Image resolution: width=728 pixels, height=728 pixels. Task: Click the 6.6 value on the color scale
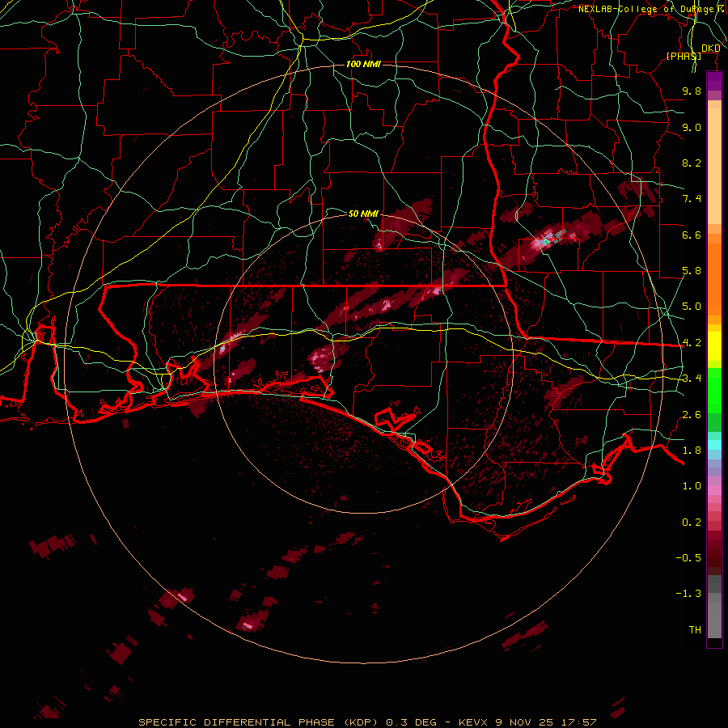click(x=692, y=235)
